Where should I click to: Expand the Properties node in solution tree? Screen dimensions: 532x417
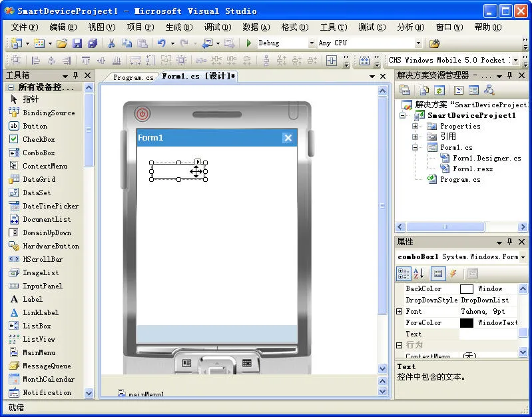pyautogui.click(x=415, y=126)
